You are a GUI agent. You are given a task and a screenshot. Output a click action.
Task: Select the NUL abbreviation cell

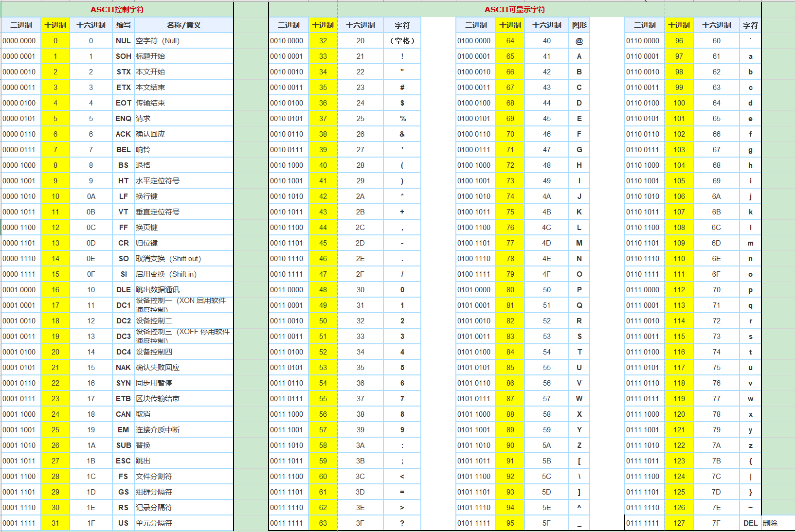pyautogui.click(x=123, y=40)
